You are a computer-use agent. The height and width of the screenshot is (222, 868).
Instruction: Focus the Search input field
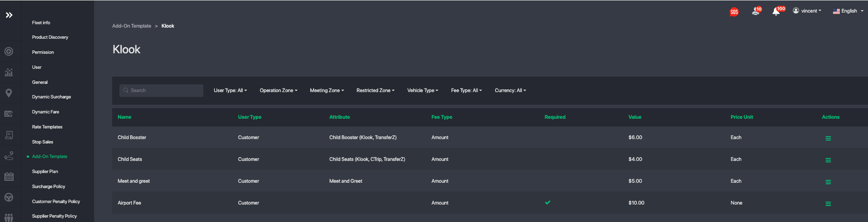click(x=161, y=90)
